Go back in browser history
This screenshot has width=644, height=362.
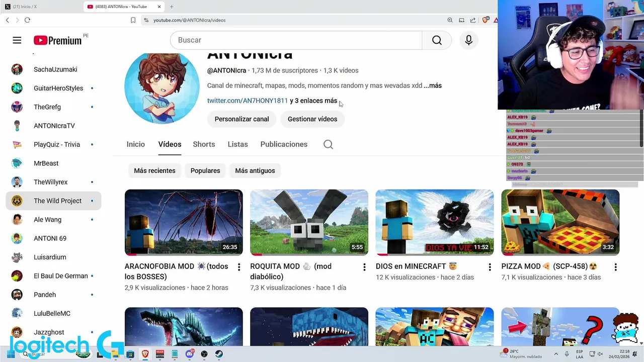click(8, 20)
